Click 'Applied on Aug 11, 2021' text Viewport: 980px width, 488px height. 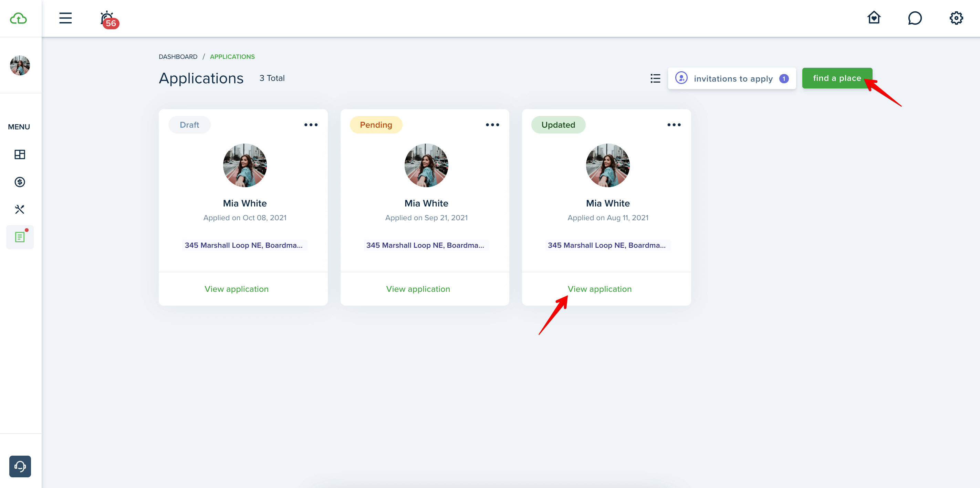pos(607,218)
